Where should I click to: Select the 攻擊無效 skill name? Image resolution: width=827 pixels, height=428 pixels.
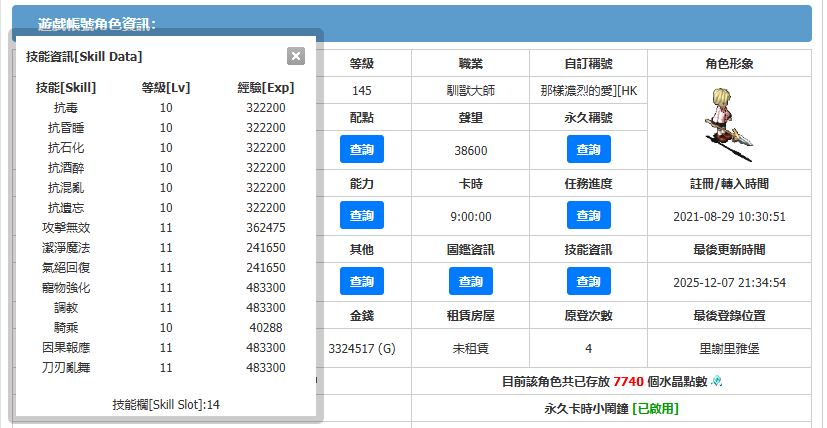pos(66,228)
